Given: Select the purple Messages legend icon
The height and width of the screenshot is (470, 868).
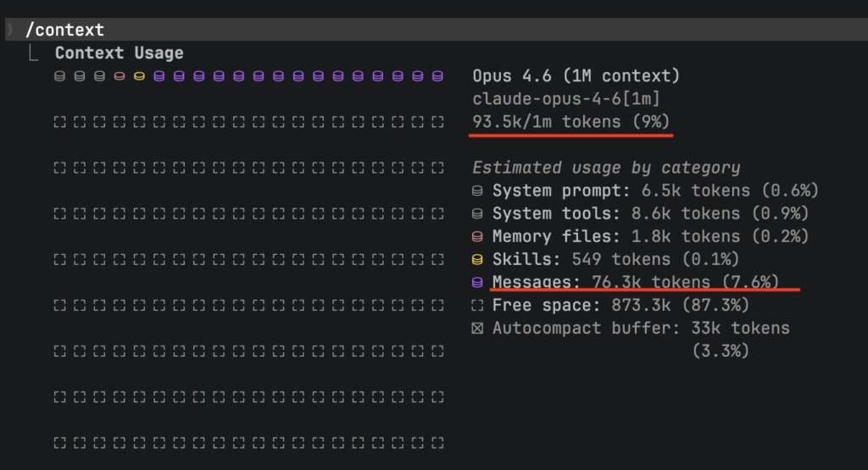Looking at the screenshot, I should pyautogui.click(x=477, y=282).
